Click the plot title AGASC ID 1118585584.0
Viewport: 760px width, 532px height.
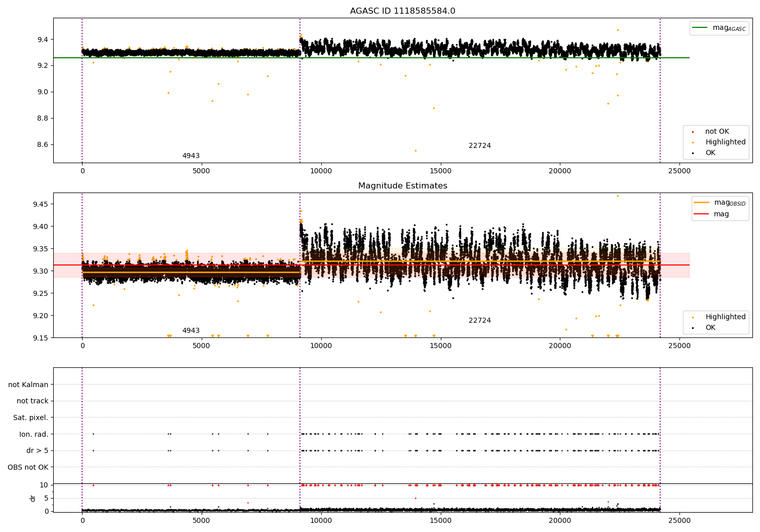(402, 11)
